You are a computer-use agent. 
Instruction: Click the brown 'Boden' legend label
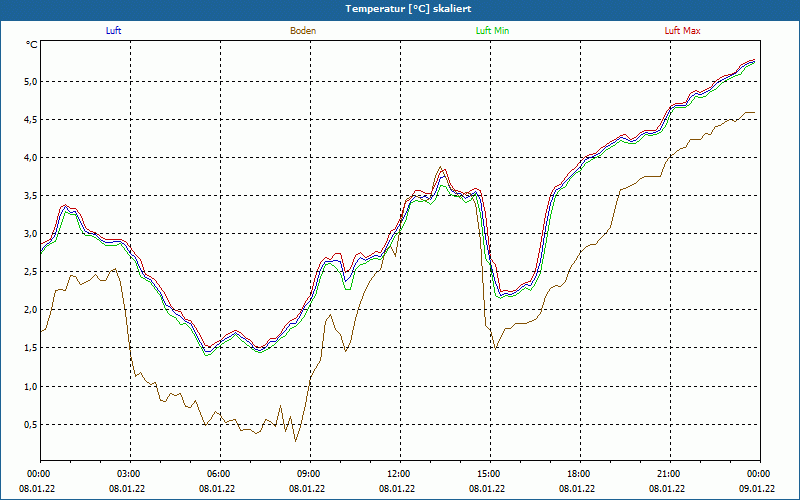[303, 31]
